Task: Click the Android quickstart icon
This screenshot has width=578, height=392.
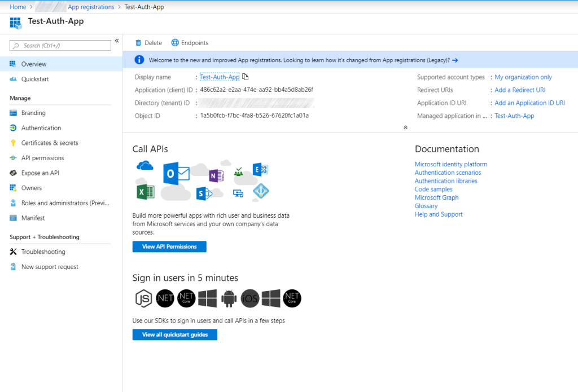Action: click(x=229, y=298)
